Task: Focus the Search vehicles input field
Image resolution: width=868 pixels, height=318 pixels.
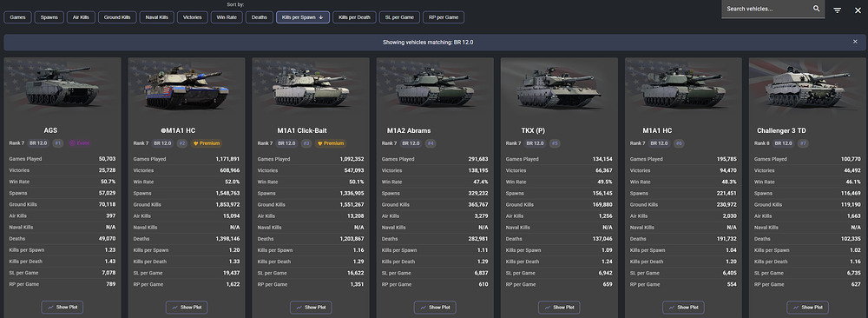Action: click(766, 9)
